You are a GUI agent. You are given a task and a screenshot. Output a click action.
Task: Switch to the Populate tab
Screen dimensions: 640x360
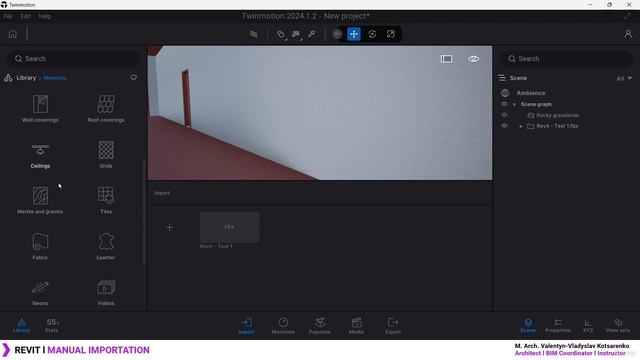(x=320, y=326)
